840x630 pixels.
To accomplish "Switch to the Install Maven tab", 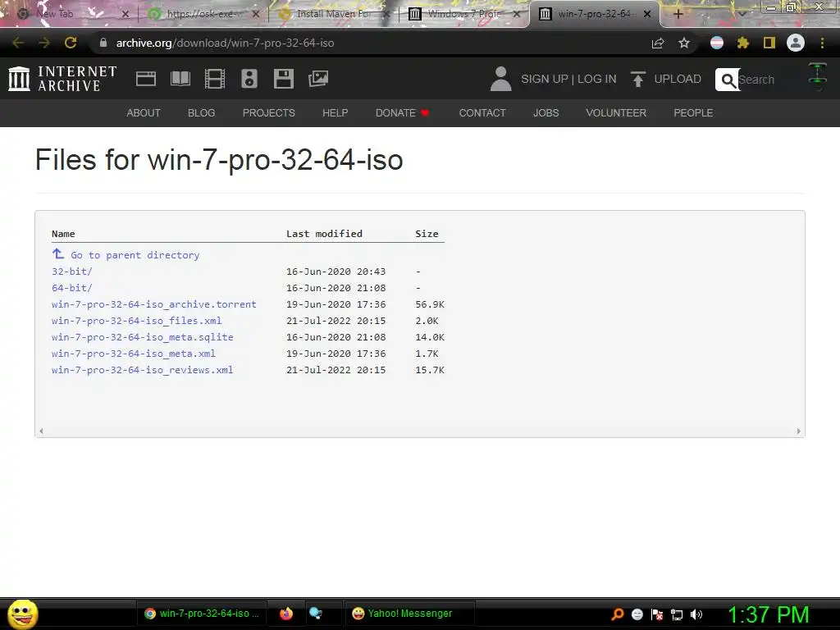I will tap(332, 14).
